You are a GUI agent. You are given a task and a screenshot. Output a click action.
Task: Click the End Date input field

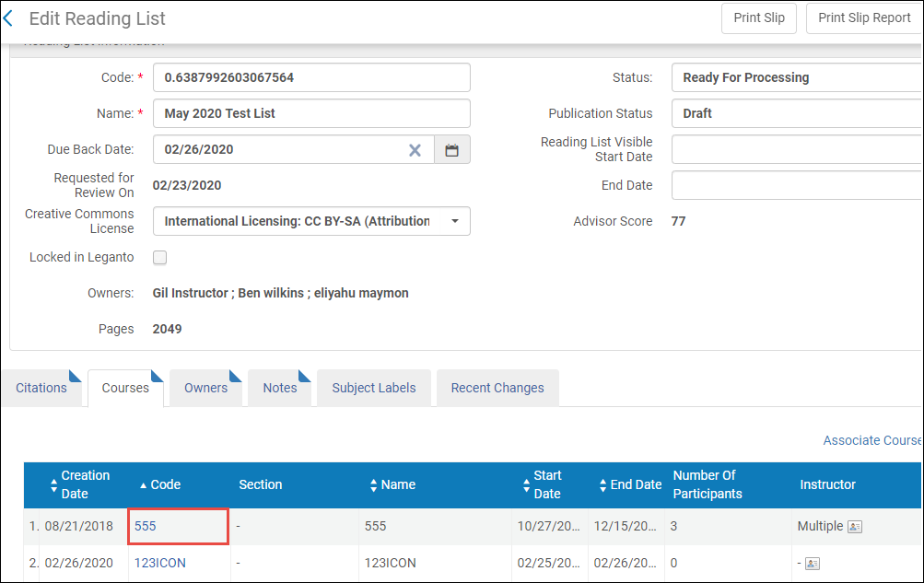point(797,185)
